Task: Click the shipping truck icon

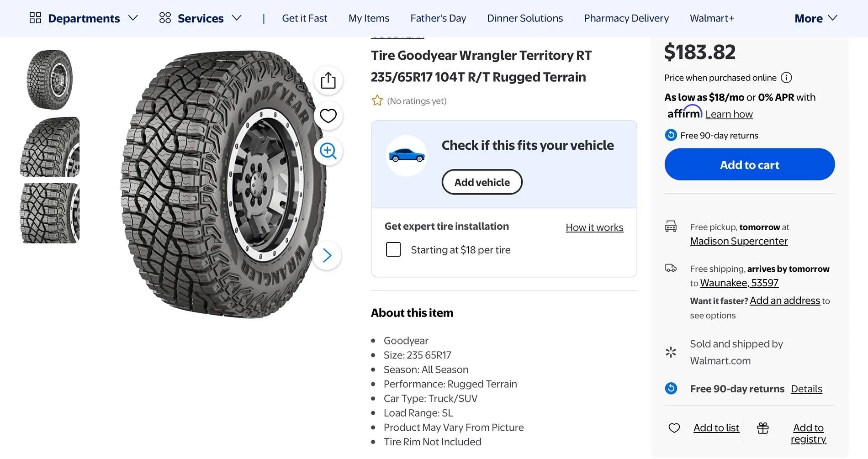Action: click(x=671, y=268)
